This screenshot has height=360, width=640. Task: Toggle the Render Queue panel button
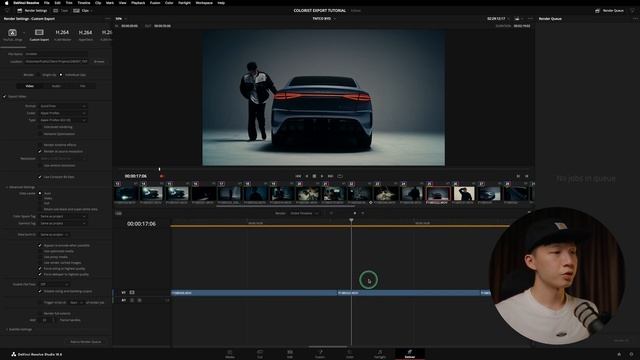pyautogui.click(x=609, y=11)
